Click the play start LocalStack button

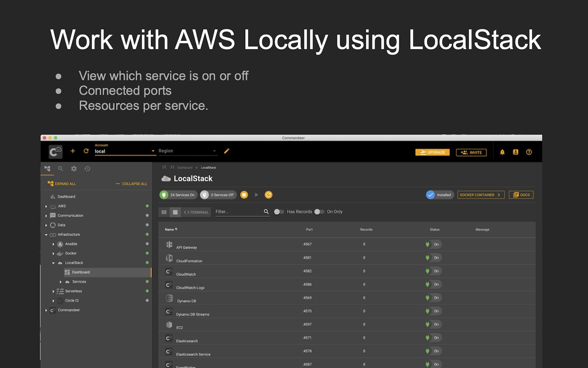[x=256, y=195]
